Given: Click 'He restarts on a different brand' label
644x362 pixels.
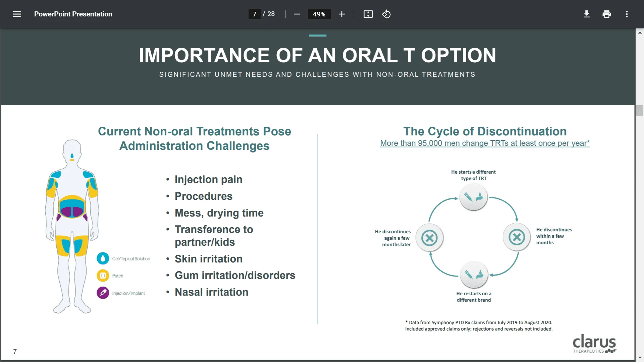Looking at the screenshot, I should (x=474, y=297).
